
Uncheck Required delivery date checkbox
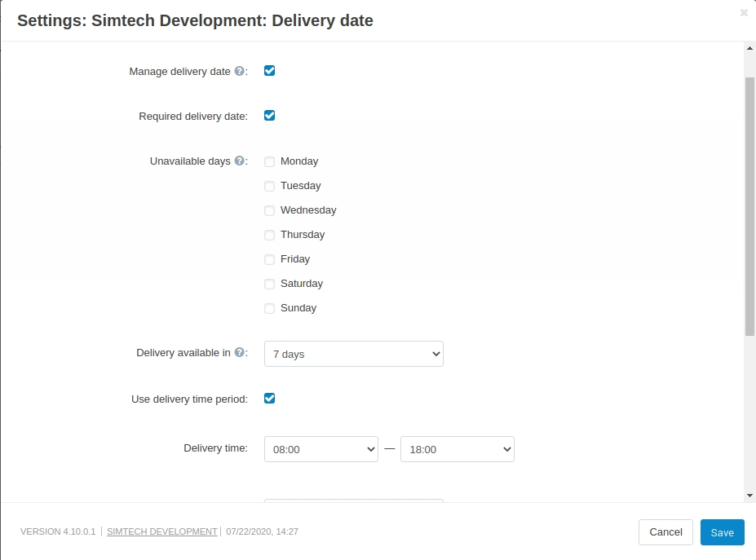269,116
